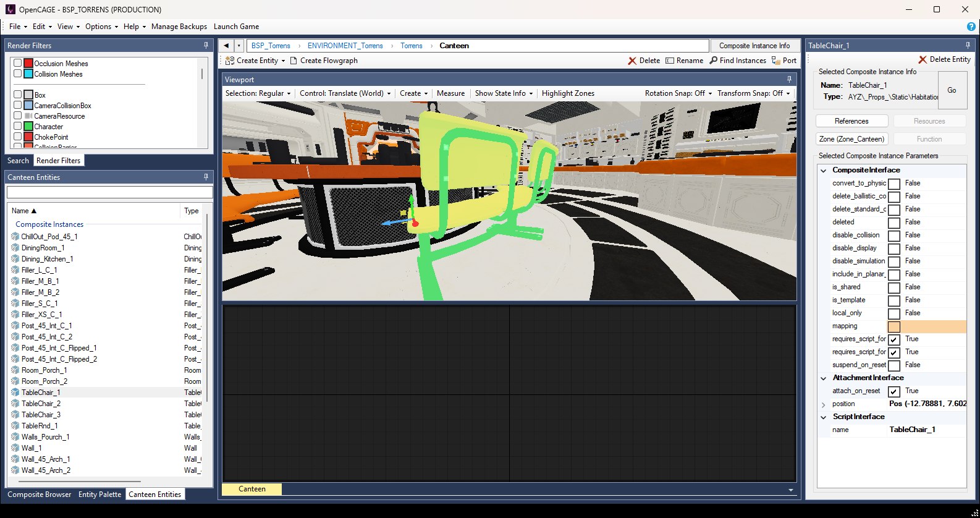This screenshot has width=980, height=518.
Task: Click the red Delete X icon in toolbar
Action: [632, 61]
